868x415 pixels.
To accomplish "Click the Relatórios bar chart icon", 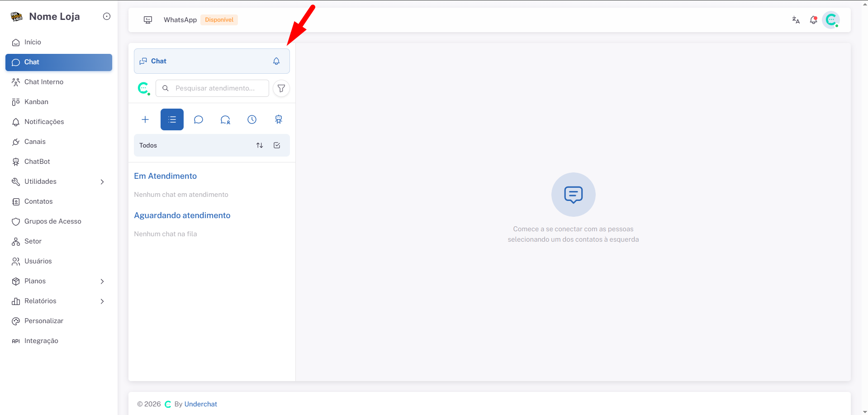I will [x=16, y=301].
